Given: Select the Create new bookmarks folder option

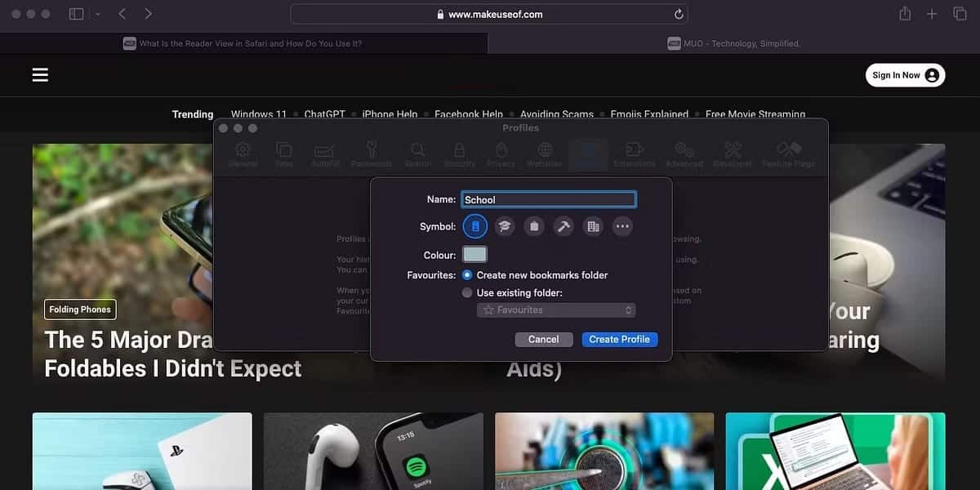Looking at the screenshot, I should [x=467, y=275].
